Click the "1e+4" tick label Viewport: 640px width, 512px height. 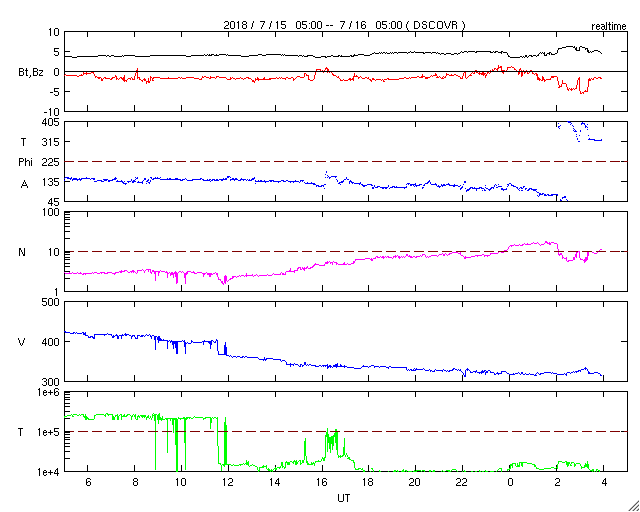coord(49,472)
